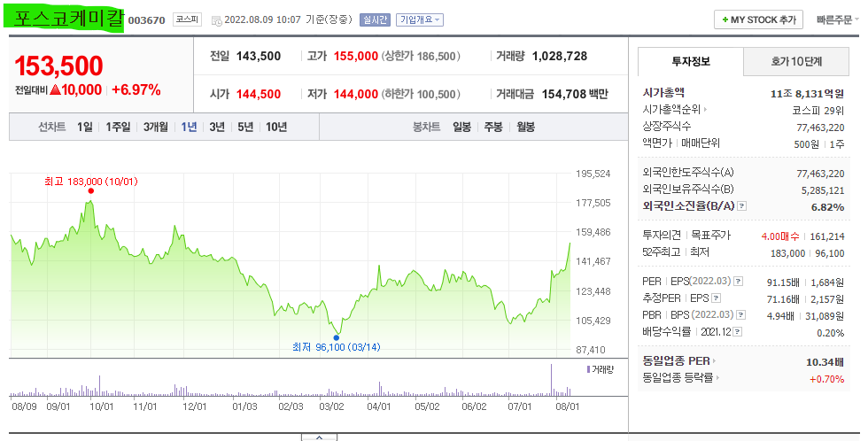Switch to the 월봉 candlestick chart
The height and width of the screenshot is (441, 868).
tap(525, 128)
